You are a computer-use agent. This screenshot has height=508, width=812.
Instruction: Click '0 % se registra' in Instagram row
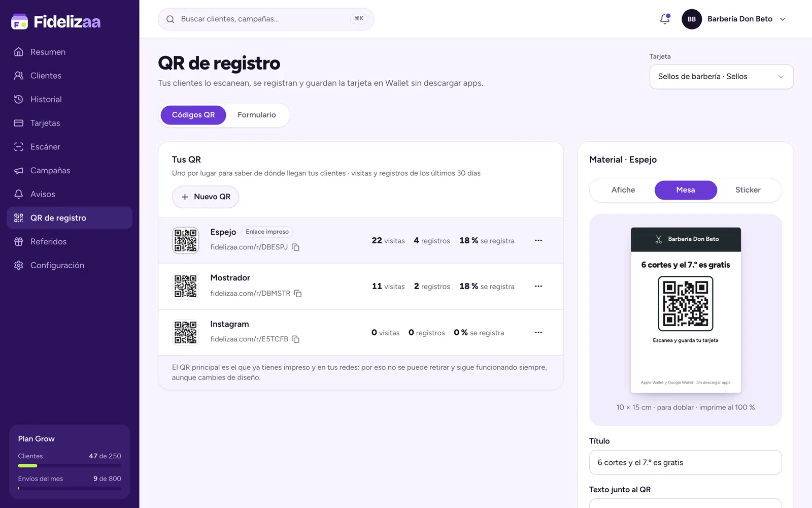(479, 332)
